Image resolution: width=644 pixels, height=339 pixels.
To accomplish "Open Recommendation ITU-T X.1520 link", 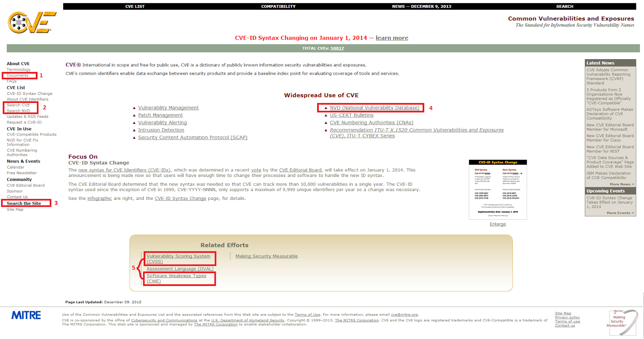I will (x=417, y=133).
